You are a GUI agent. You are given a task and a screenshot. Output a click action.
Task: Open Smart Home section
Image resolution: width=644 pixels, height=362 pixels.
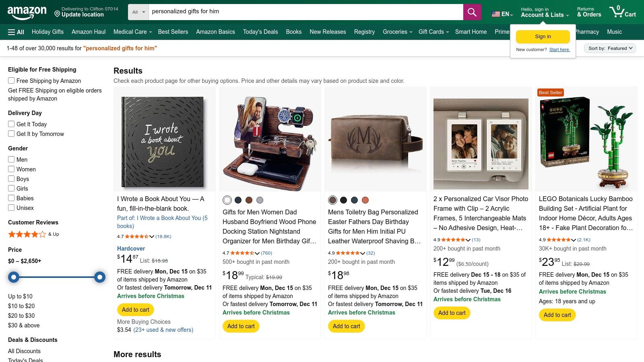471,32
